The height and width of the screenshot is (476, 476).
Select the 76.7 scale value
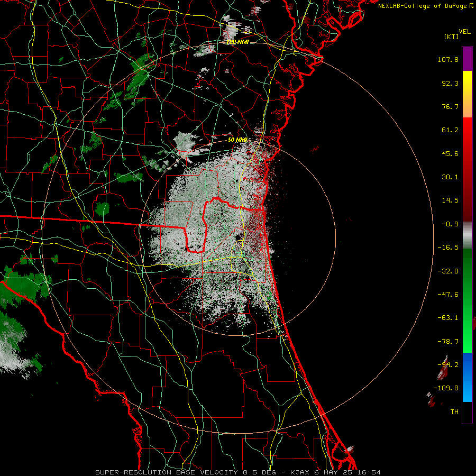pyautogui.click(x=450, y=106)
